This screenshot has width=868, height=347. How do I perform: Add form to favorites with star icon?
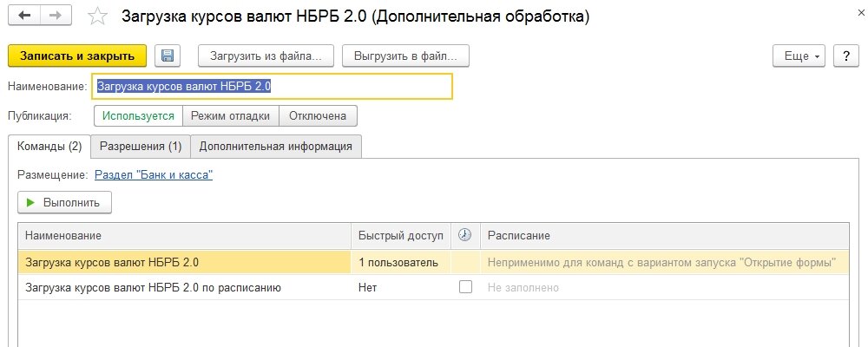click(x=98, y=16)
